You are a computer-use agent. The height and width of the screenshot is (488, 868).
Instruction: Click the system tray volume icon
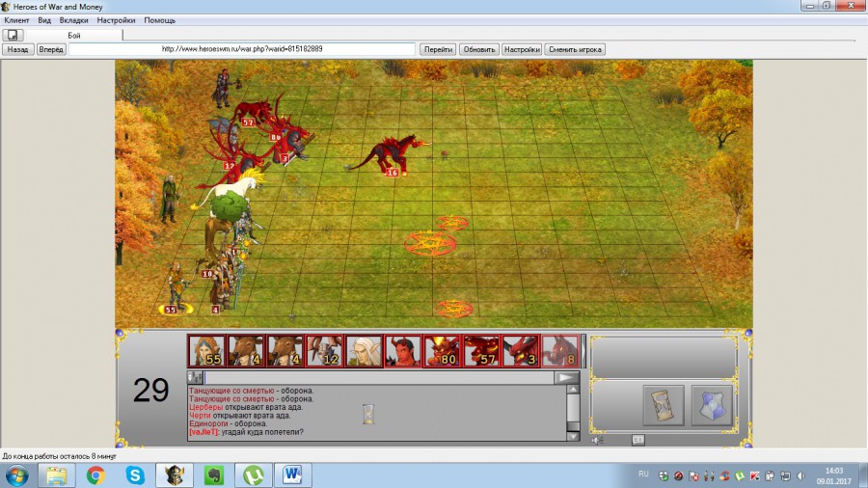tap(800, 475)
